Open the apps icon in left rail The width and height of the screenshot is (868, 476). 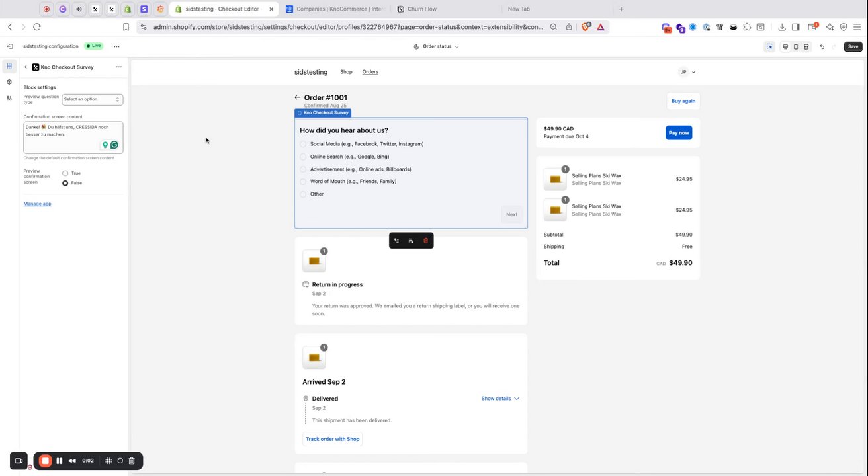click(x=9, y=98)
